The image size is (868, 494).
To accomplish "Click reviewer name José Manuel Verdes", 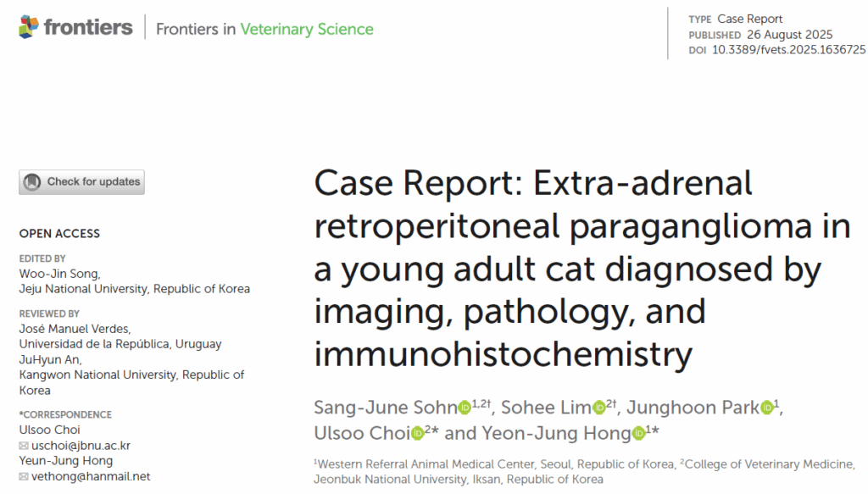I will (75, 329).
